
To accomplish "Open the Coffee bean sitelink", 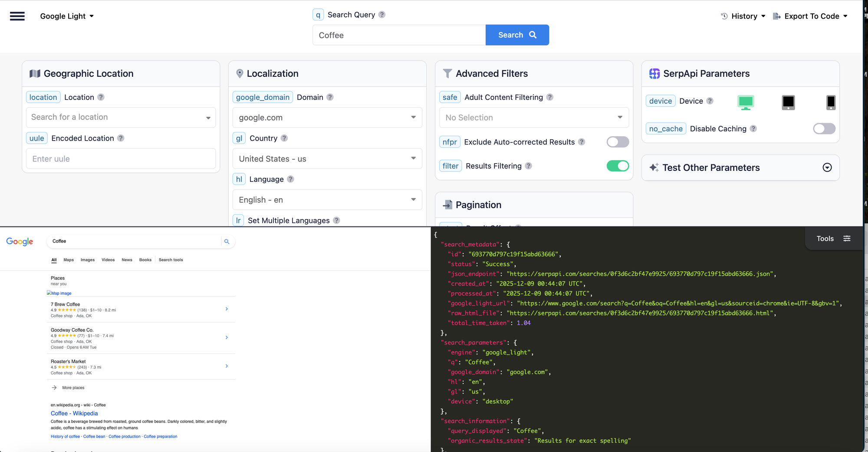I will (94, 436).
